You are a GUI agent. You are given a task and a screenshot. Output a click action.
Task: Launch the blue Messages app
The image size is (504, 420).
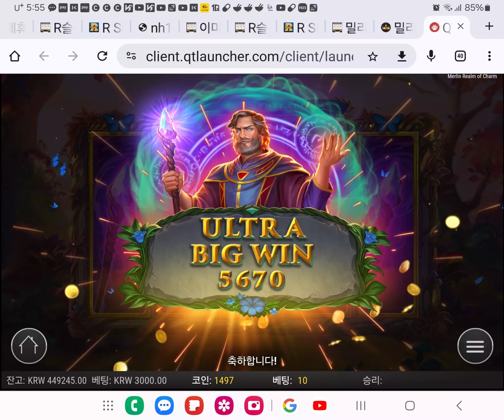pos(164,406)
